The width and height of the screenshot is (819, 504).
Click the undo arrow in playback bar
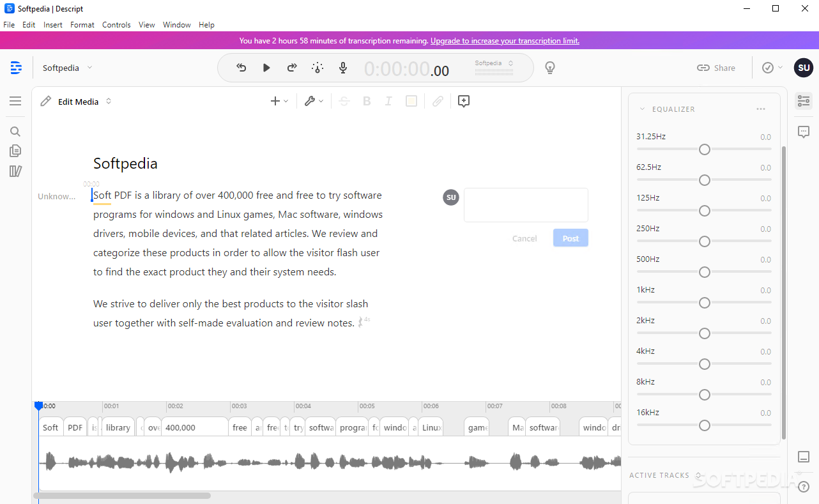pyautogui.click(x=241, y=68)
